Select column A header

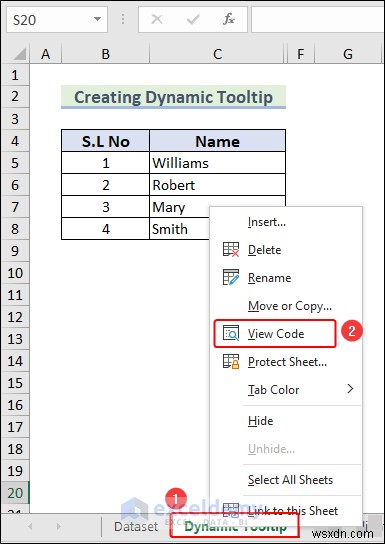[x=45, y=54]
